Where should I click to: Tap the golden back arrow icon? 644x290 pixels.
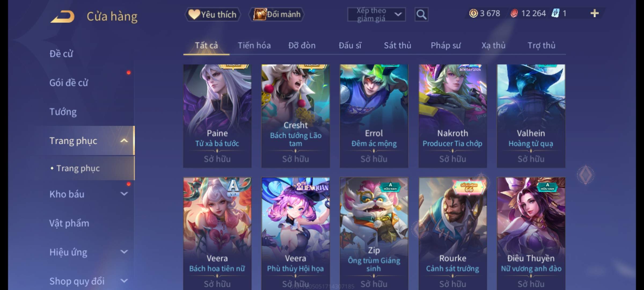62,17
